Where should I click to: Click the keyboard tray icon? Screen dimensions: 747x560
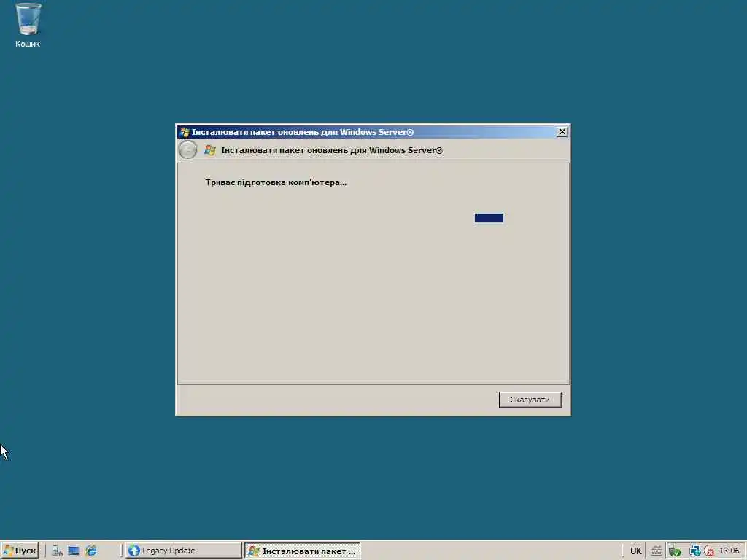point(657,551)
